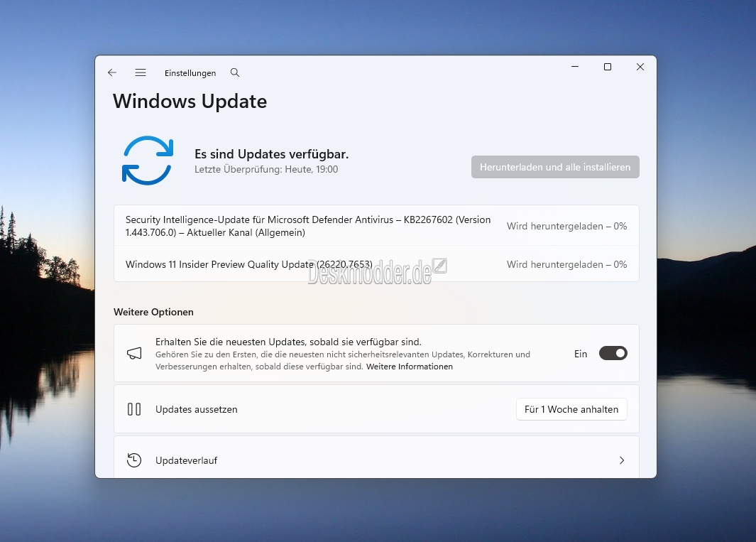Click the Updates aussetzen label
This screenshot has height=542, width=756.
tap(196, 409)
